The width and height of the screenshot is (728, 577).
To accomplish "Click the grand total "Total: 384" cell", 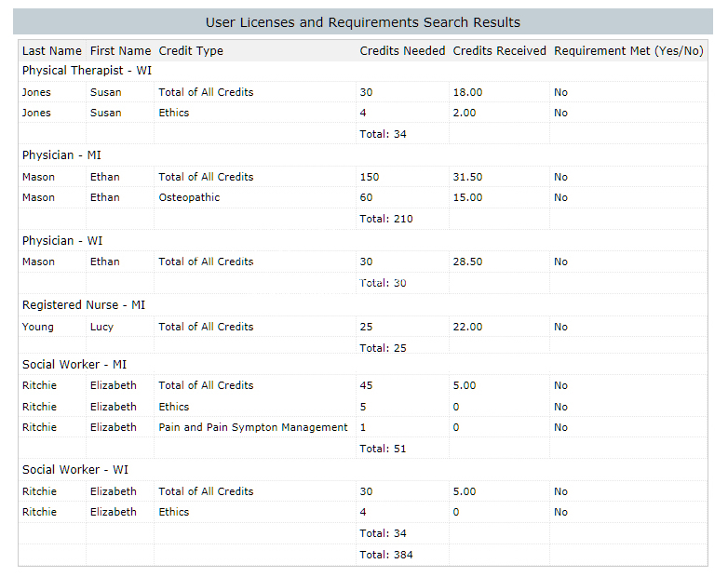I will [386, 555].
